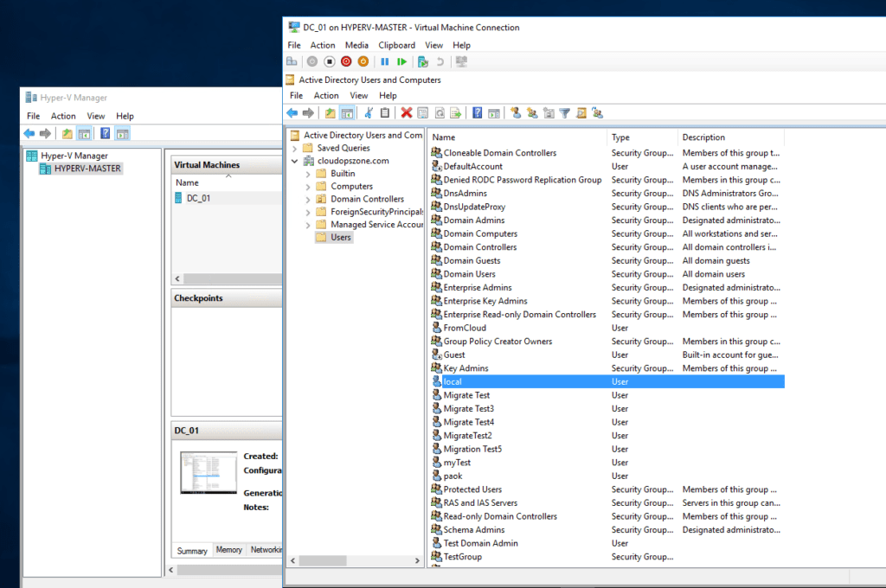886x588 pixels.
Task: Click the Checkpoint icon in VM toolbar
Action: [x=422, y=61]
